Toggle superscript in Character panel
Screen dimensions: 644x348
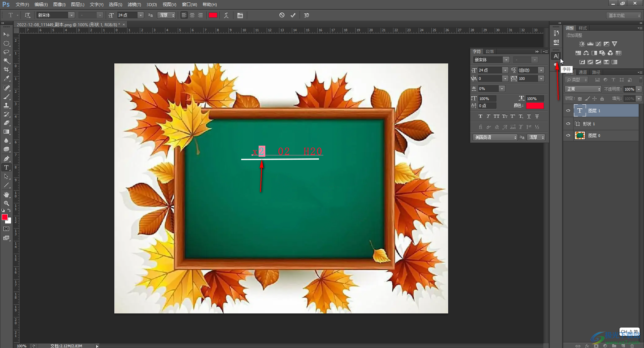pos(513,116)
